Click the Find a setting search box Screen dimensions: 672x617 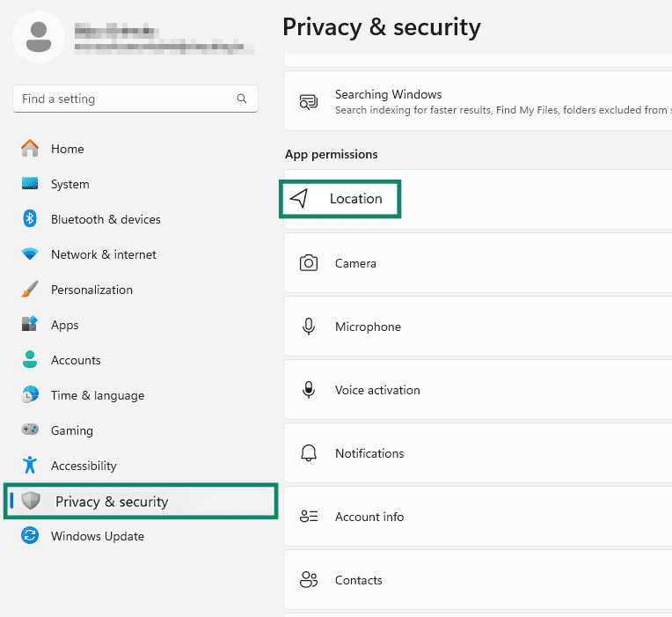(x=135, y=99)
